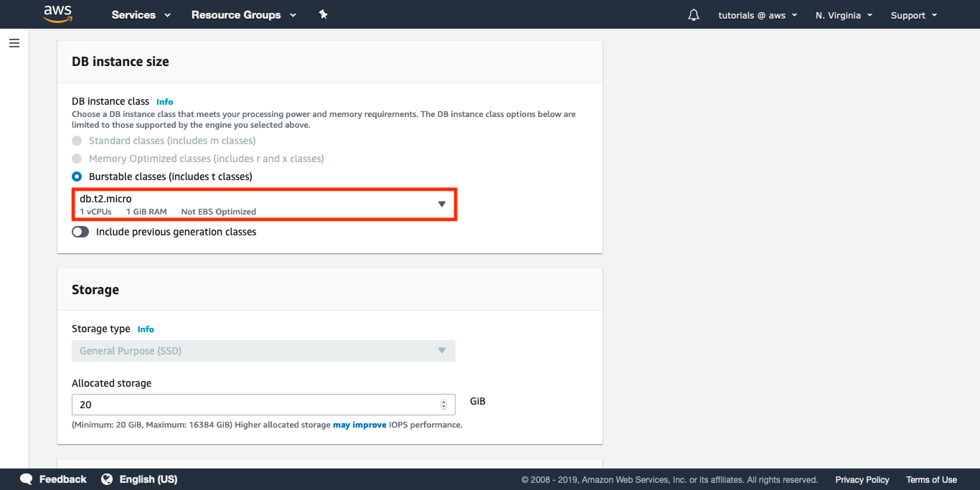Expand the db.t2.micro instance class dropdown
Image resolution: width=980 pixels, height=490 pixels.
coord(264,204)
